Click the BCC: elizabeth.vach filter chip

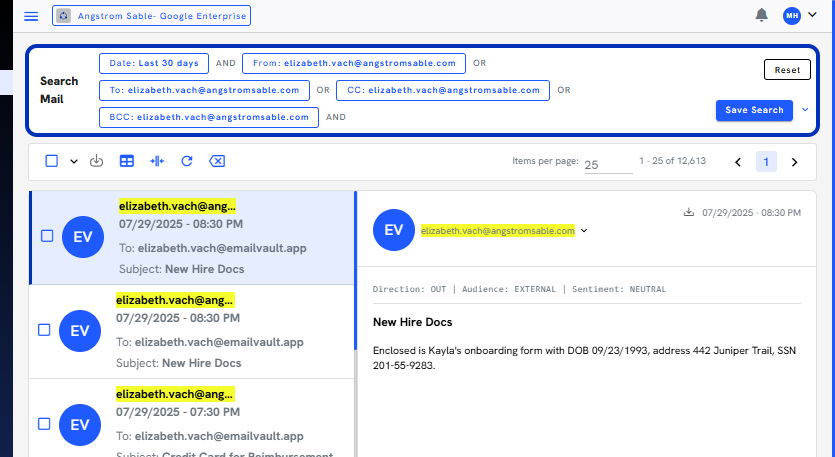[209, 118]
